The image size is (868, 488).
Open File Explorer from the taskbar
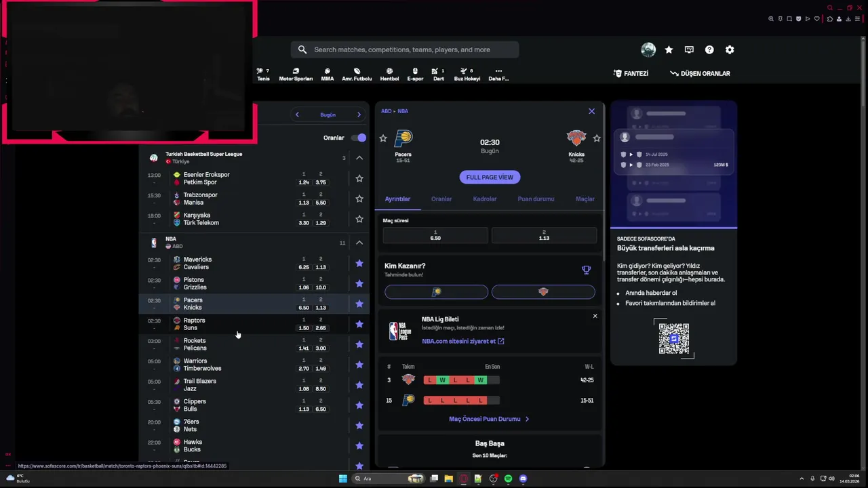(449, 479)
